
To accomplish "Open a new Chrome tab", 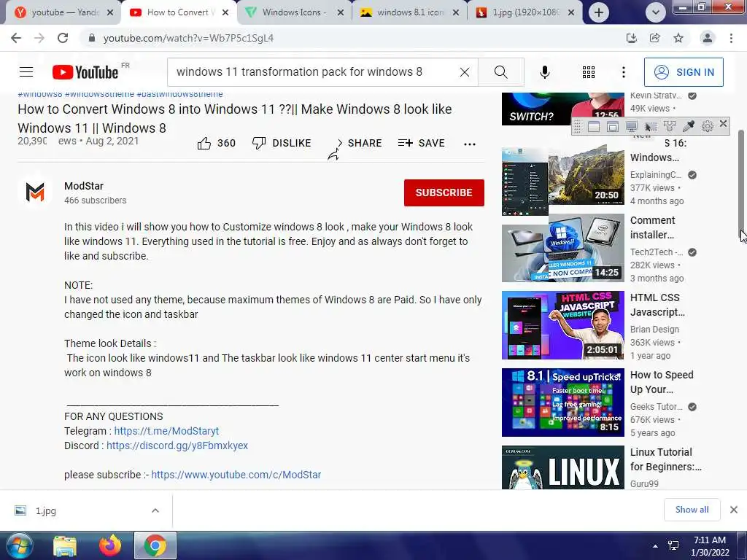I will point(599,12).
